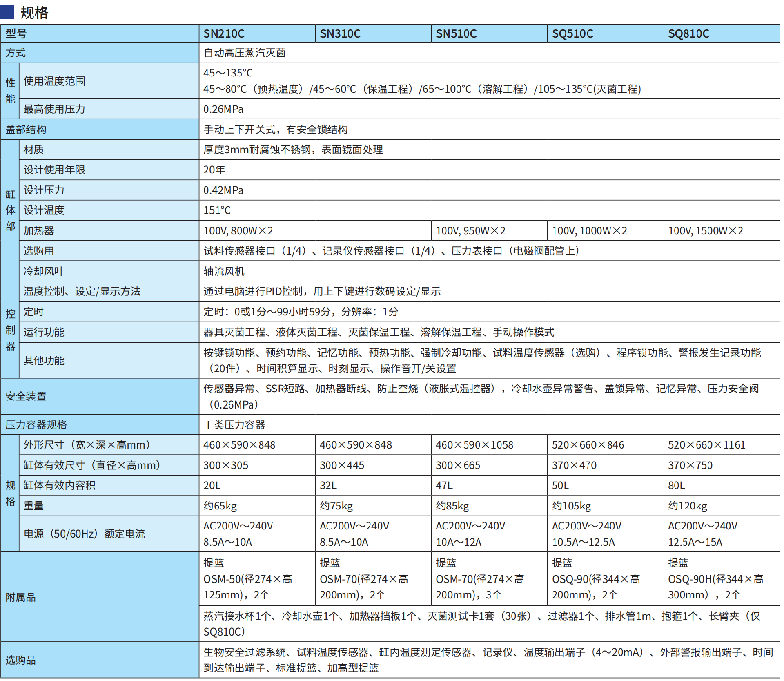Viewport: 784px width, 681px height.
Task: Click the Ⅰ类压力容器 value
Action: [235, 425]
